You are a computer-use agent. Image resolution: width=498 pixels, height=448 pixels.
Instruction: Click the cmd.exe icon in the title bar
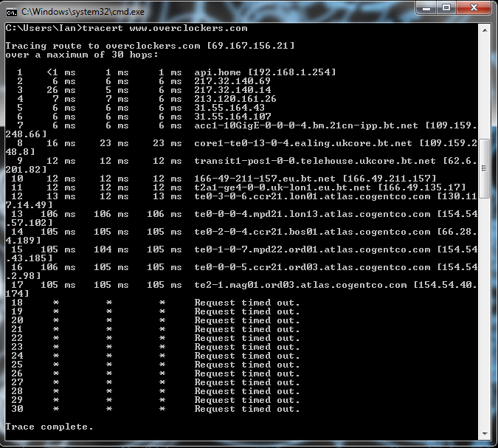tap(11, 13)
